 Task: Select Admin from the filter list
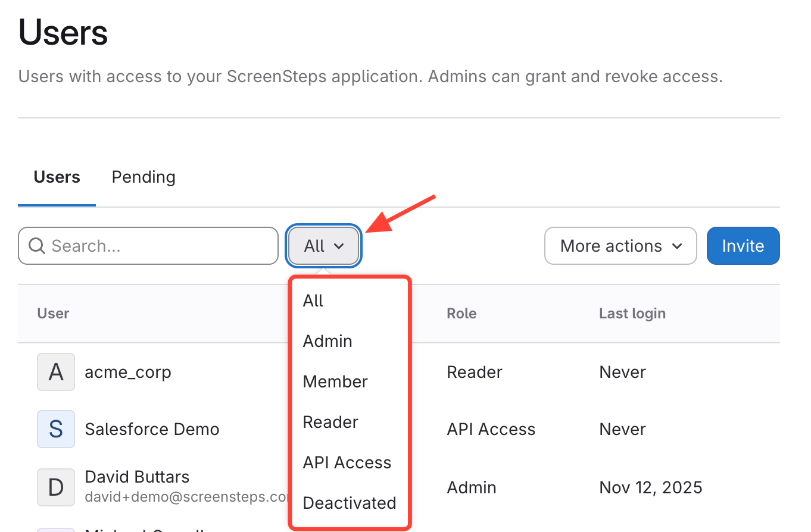327,341
